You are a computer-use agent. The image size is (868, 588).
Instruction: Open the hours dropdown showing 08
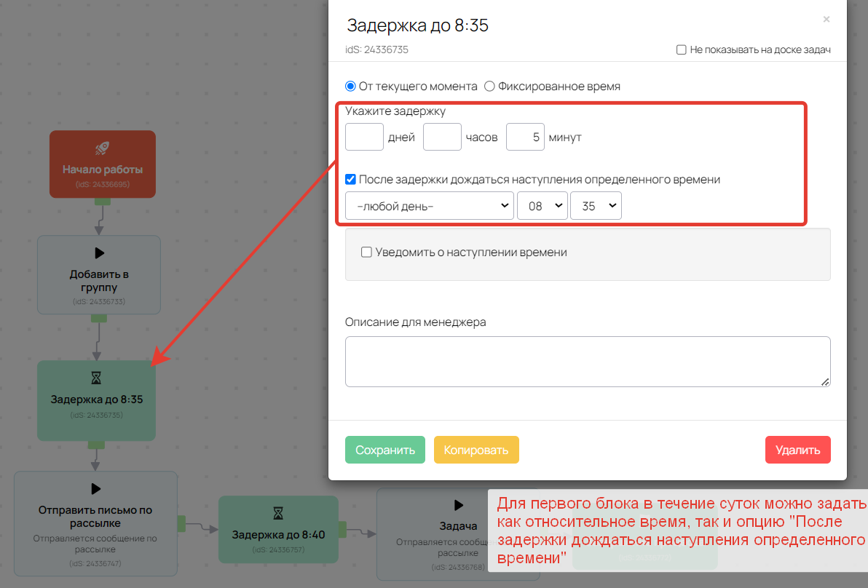pyautogui.click(x=542, y=205)
